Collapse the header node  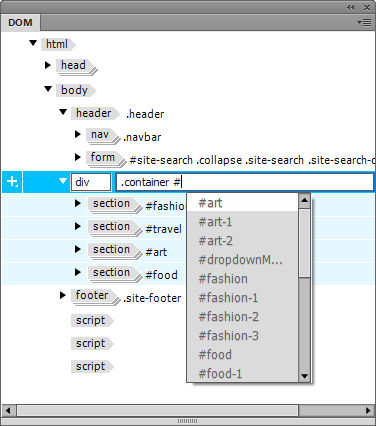pos(63,112)
